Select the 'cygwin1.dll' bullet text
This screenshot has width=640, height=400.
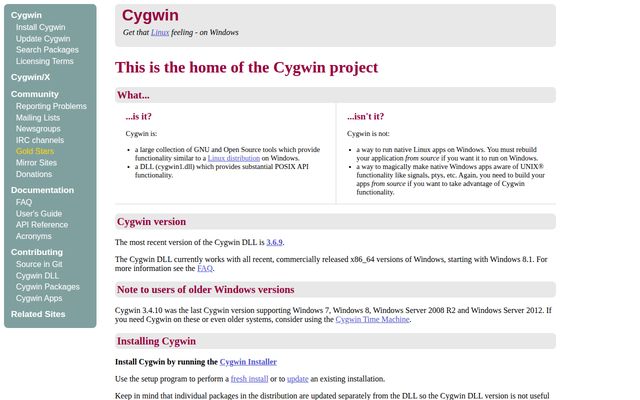pos(222,171)
